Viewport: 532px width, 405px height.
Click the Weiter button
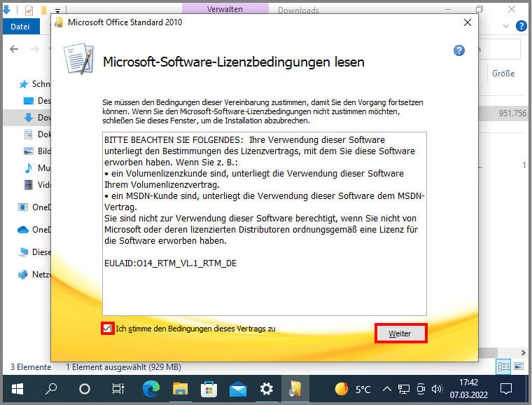[x=400, y=334]
